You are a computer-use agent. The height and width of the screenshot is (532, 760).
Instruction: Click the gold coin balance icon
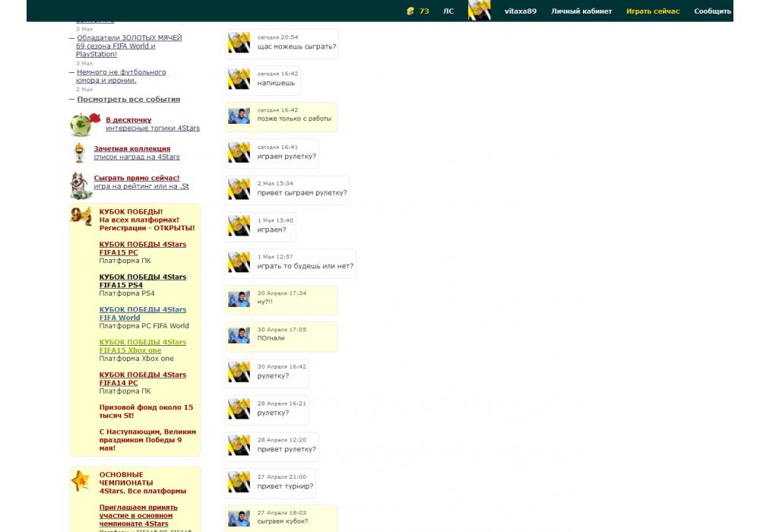pos(411,11)
